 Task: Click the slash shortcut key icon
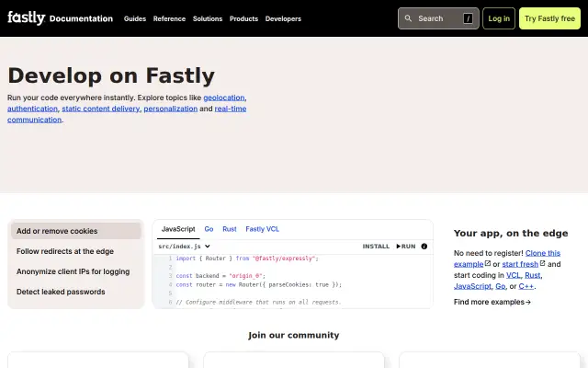click(468, 18)
